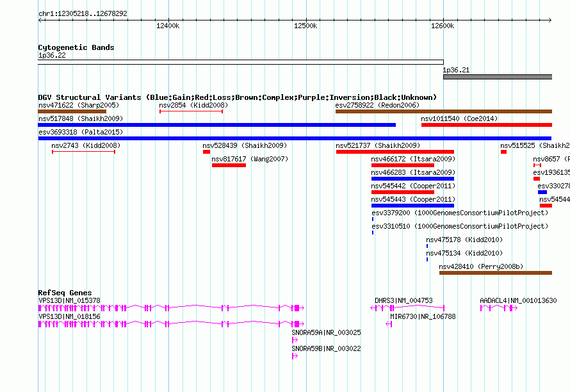Click the 12600k ruler position label
This screenshot has height=392, width=570.
coord(443,26)
